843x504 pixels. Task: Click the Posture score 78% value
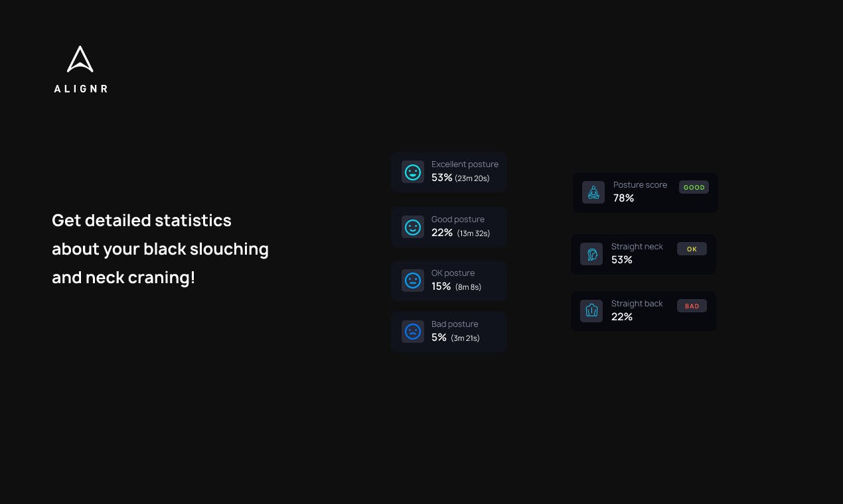coord(624,198)
